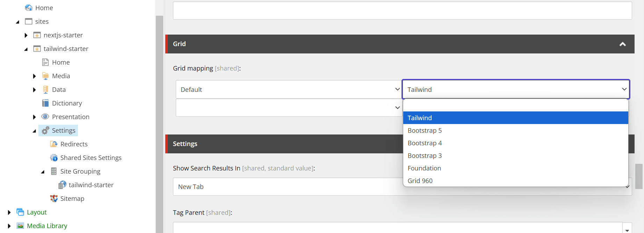This screenshot has width=644, height=233.
Task: Pick Grid 960 from dropdown options
Action: tap(420, 181)
